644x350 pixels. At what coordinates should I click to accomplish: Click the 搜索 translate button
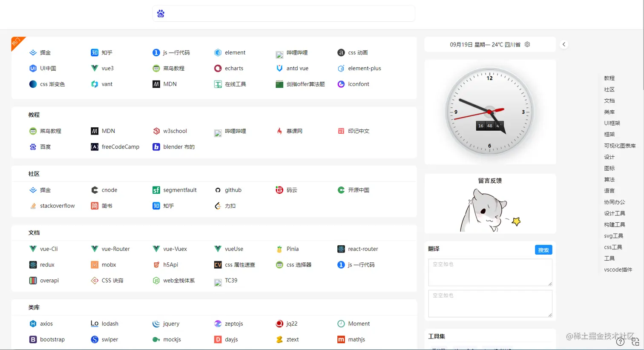543,250
